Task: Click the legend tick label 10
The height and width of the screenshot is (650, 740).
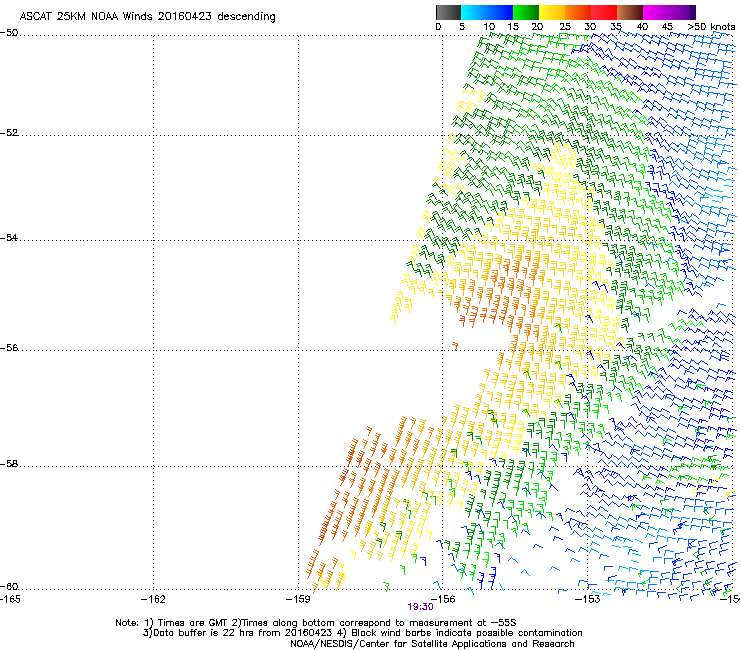Action: 489,27
